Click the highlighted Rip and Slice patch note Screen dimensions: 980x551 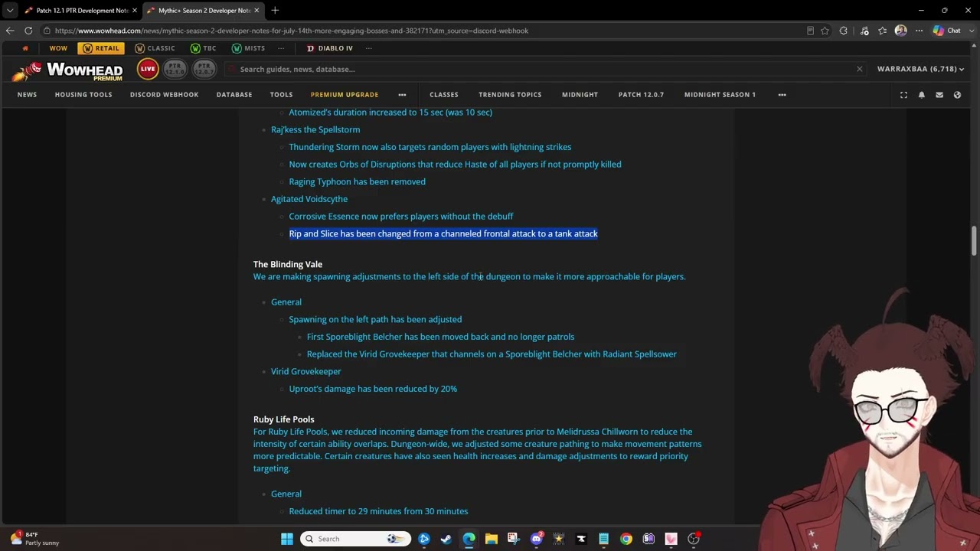pos(443,233)
